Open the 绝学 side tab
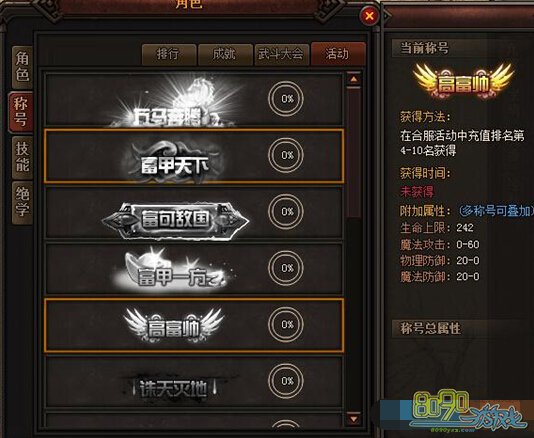Image resolution: width=534 pixels, height=438 pixels. [22, 202]
